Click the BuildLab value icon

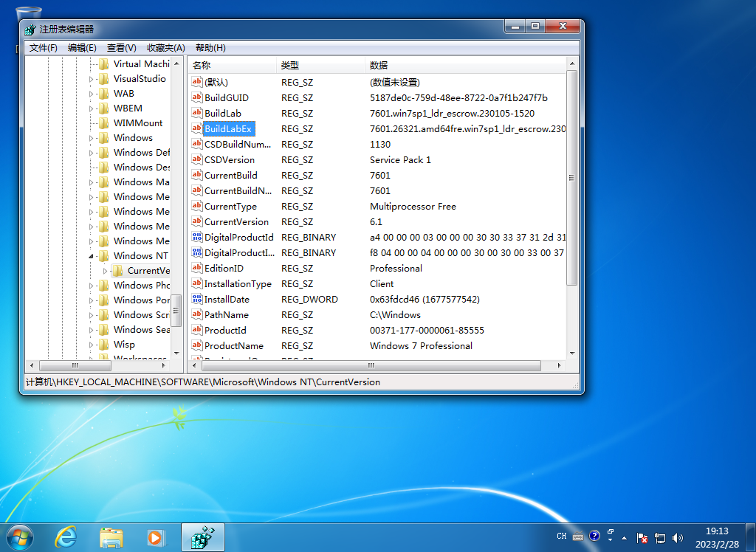click(x=196, y=113)
